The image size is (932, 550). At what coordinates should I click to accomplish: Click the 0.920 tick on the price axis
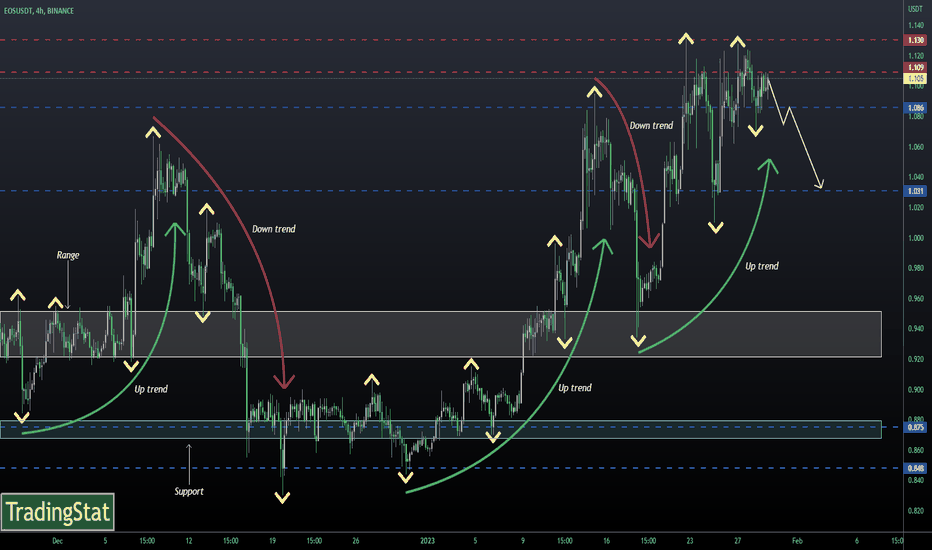coord(916,359)
